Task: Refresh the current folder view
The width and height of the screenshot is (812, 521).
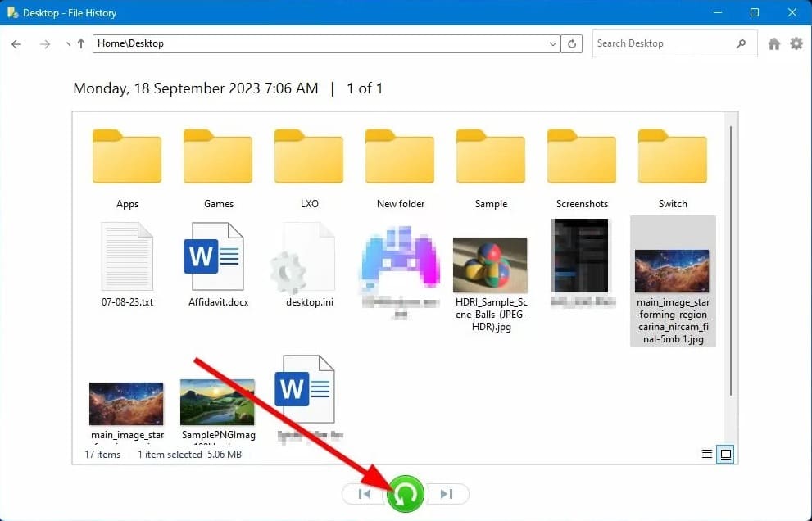Action: tap(572, 44)
